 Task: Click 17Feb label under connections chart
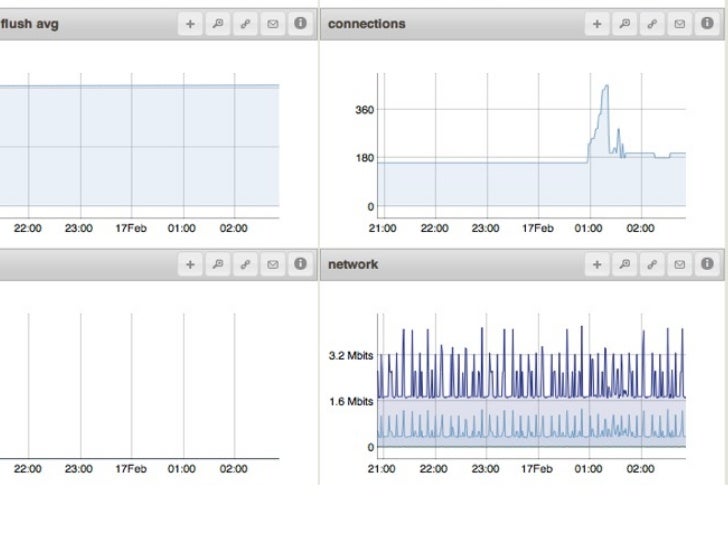538,228
